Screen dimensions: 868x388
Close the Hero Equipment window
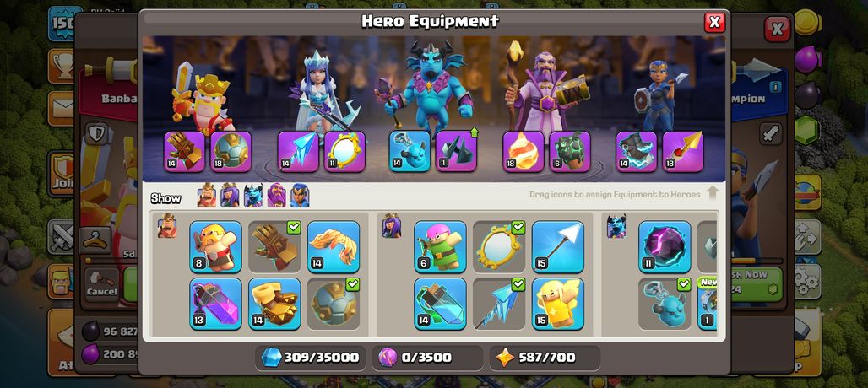[714, 22]
